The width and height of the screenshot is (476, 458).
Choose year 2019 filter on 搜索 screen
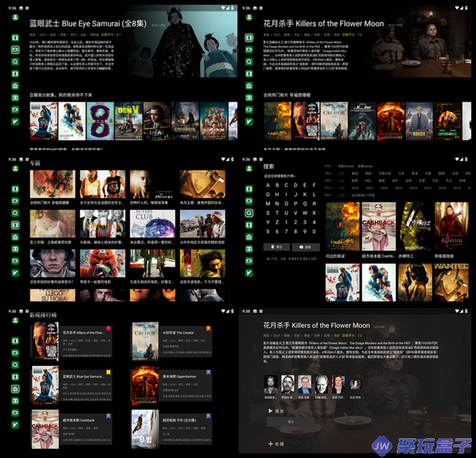pyautogui.click(x=399, y=188)
